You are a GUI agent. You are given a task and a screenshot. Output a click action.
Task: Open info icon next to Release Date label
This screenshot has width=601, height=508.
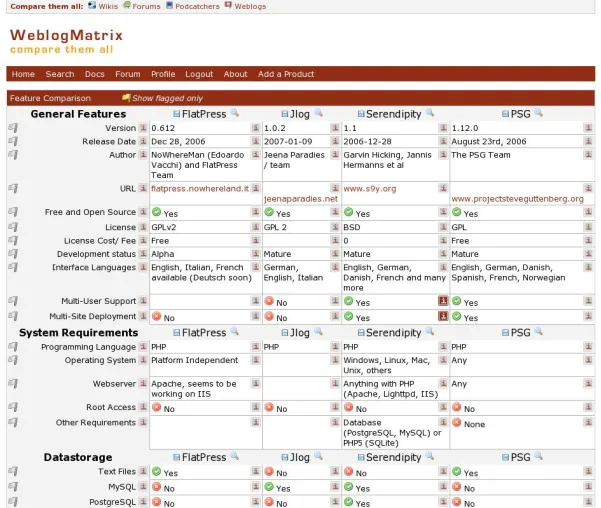143,141
